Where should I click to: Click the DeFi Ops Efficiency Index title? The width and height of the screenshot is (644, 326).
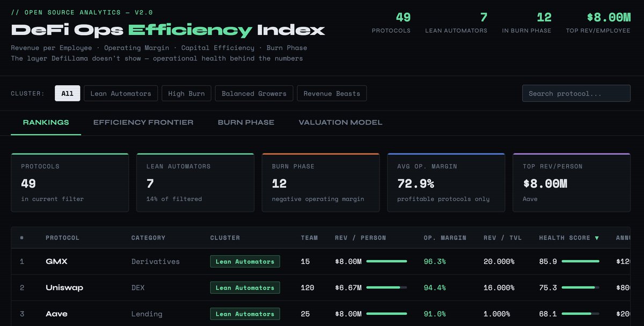click(x=167, y=30)
